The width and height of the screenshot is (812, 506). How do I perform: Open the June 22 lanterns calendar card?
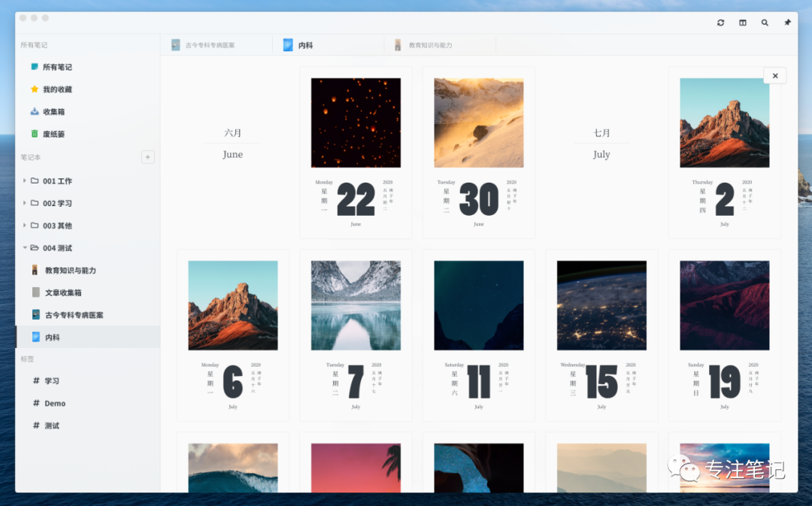coord(356,153)
